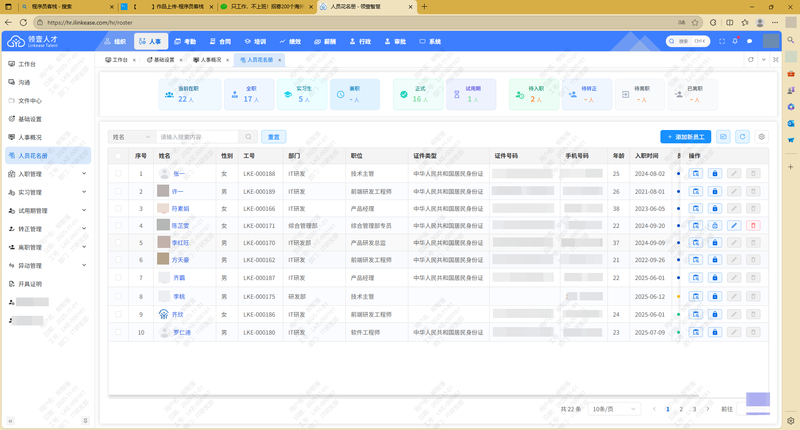Viewport: 800px width, 430px height.
Task: Click the 添加新员工 button
Action: [685, 136]
